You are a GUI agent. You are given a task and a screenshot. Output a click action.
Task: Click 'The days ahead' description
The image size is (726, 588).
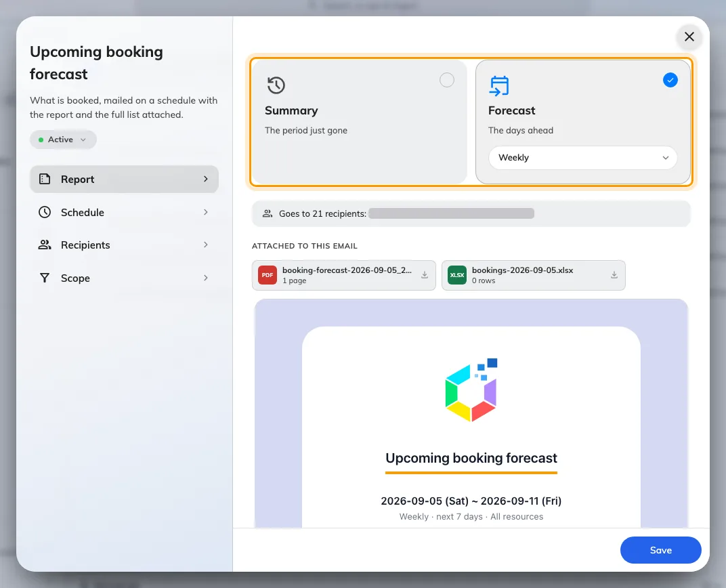[x=520, y=131]
